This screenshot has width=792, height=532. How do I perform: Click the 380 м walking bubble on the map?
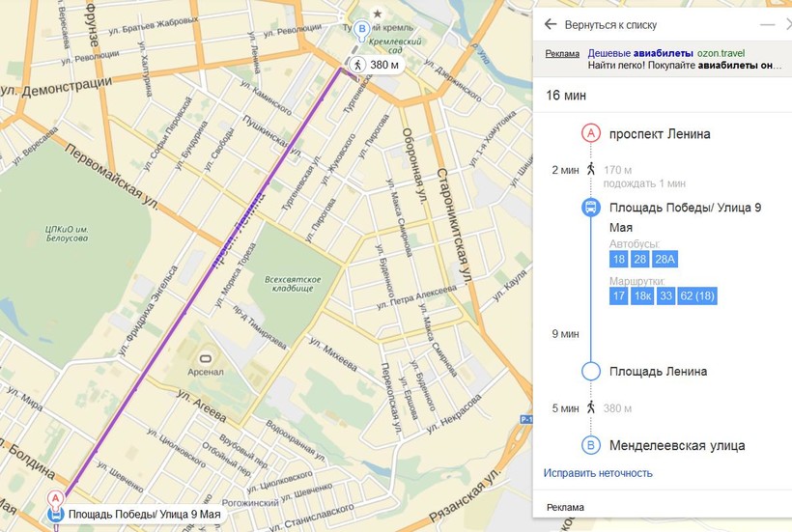(x=377, y=65)
